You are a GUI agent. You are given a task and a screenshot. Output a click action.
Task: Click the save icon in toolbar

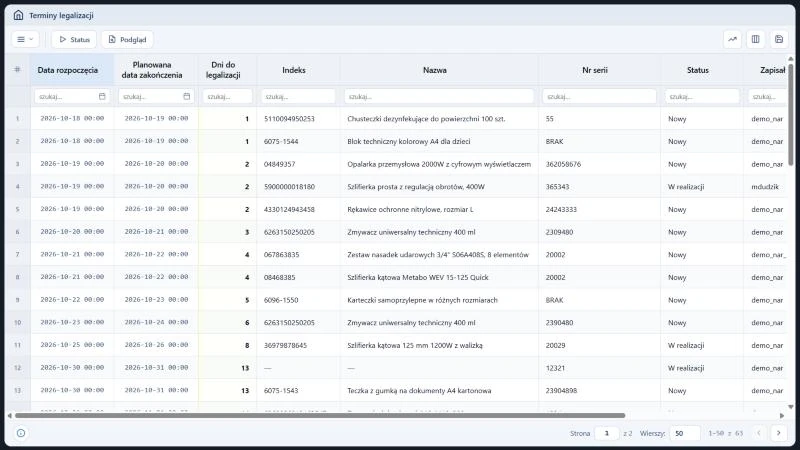coord(779,39)
